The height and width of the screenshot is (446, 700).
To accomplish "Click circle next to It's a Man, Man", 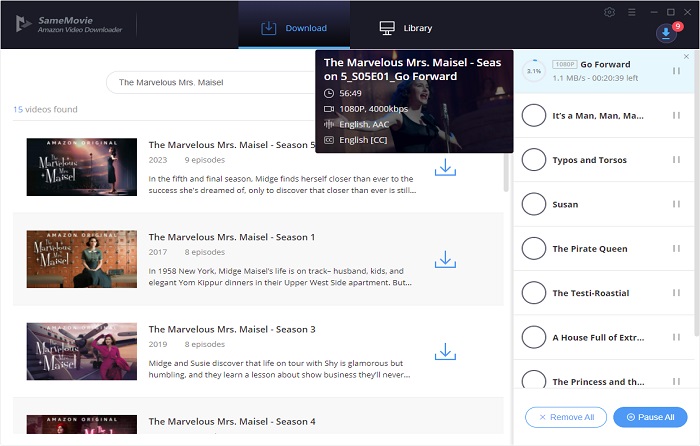I will [534, 116].
